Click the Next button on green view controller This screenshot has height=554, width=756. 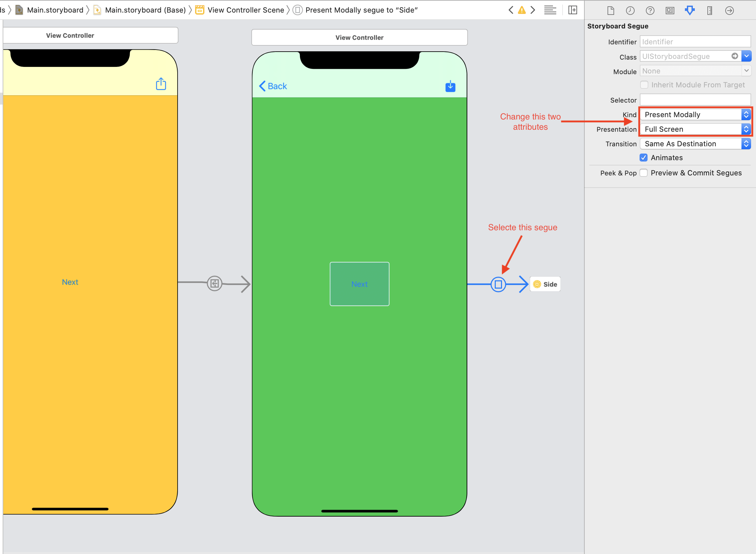coord(358,284)
